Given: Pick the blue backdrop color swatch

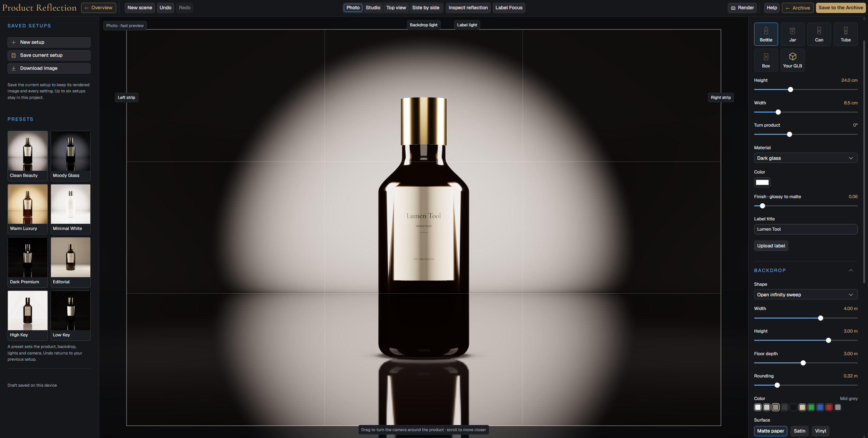Looking at the screenshot, I should [820, 408].
